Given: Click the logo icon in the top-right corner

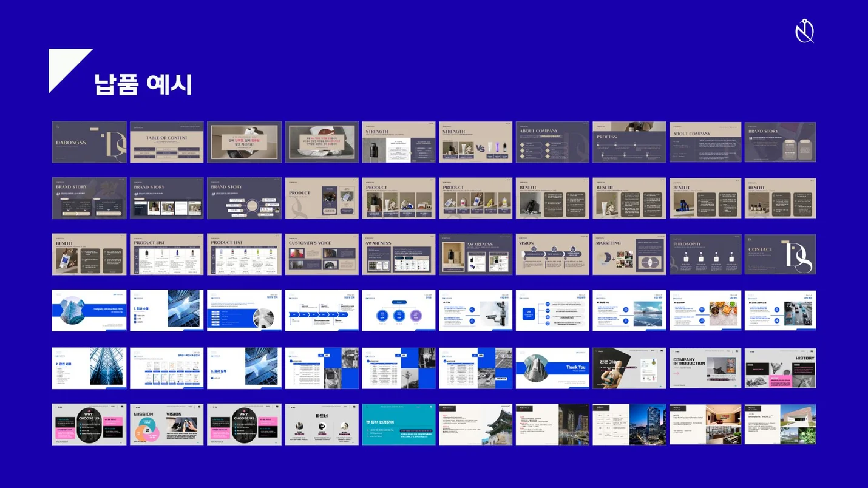Looking at the screenshot, I should pyautogui.click(x=804, y=32).
